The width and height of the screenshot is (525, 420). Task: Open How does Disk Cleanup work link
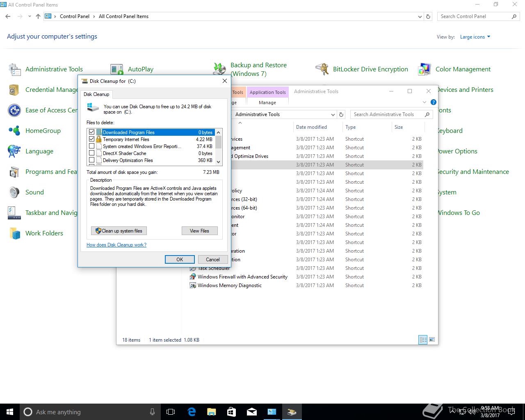pyautogui.click(x=116, y=245)
